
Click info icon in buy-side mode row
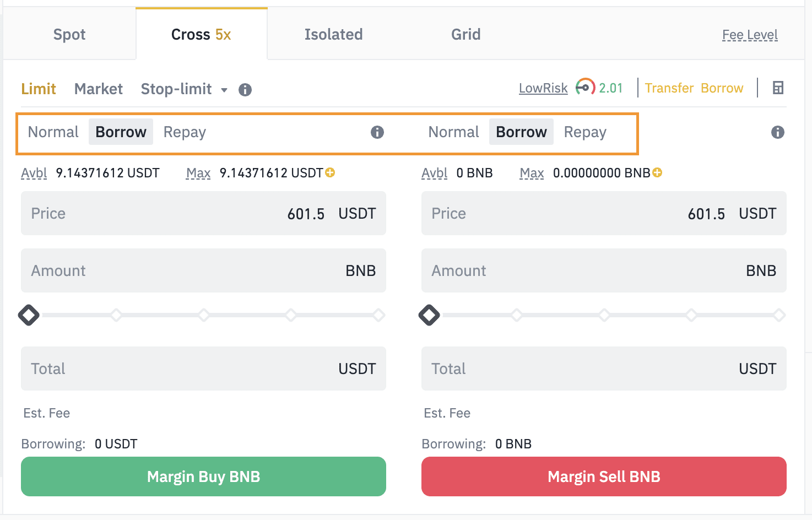[x=377, y=132]
